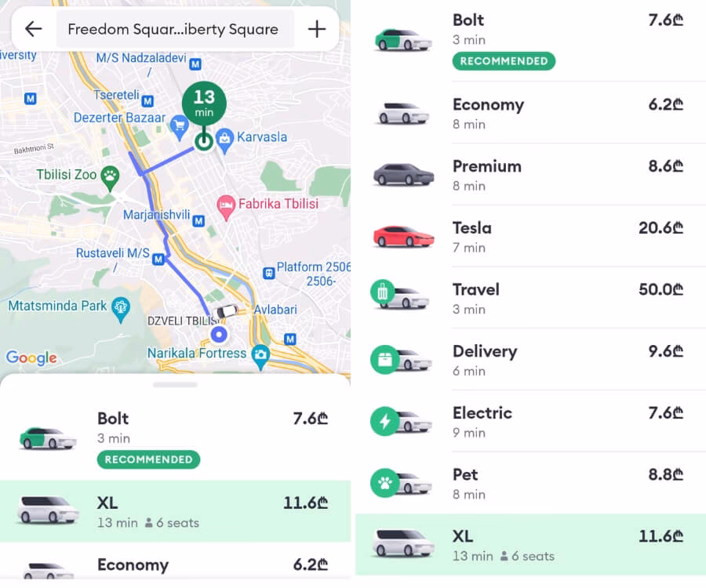This screenshot has width=706, height=588.
Task: Click the Mtatsminda Park marker icon
Action: (x=120, y=306)
